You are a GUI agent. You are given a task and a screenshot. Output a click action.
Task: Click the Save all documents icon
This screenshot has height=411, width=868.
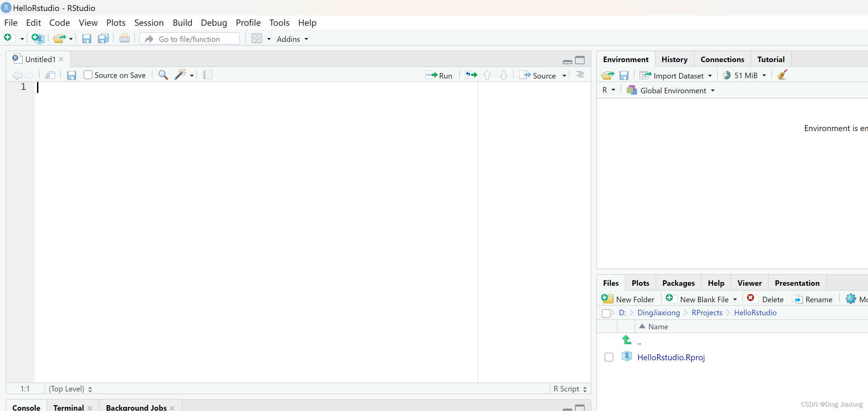[x=103, y=39]
